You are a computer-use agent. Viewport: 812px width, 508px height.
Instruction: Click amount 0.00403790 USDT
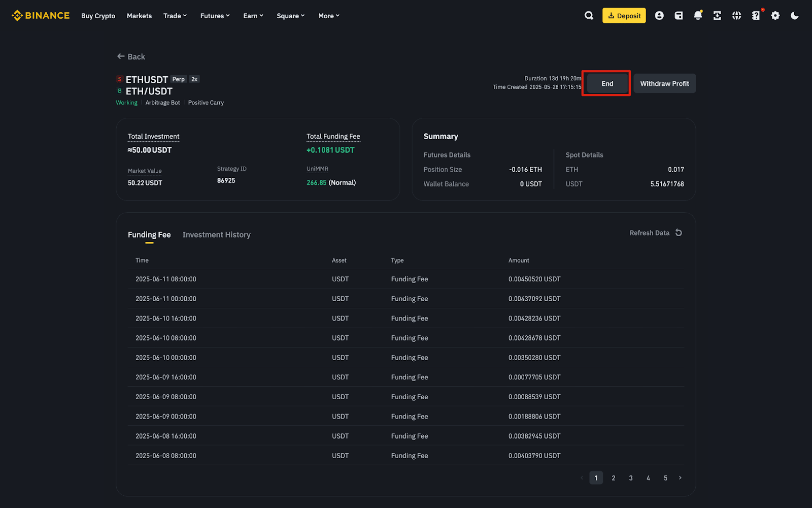tap(534, 456)
